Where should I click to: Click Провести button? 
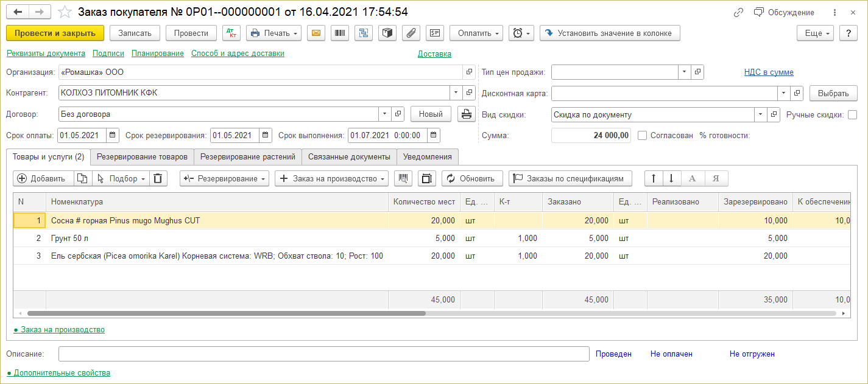pos(191,33)
